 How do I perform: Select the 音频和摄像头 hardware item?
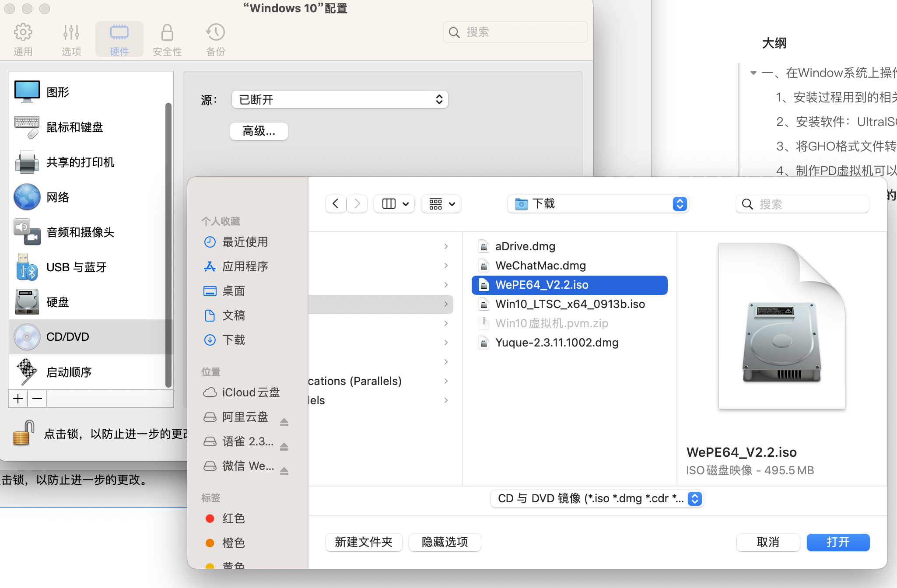(x=80, y=232)
